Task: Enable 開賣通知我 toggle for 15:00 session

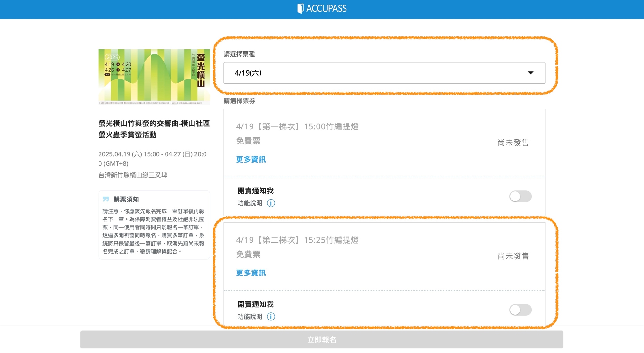Action: 520,196
